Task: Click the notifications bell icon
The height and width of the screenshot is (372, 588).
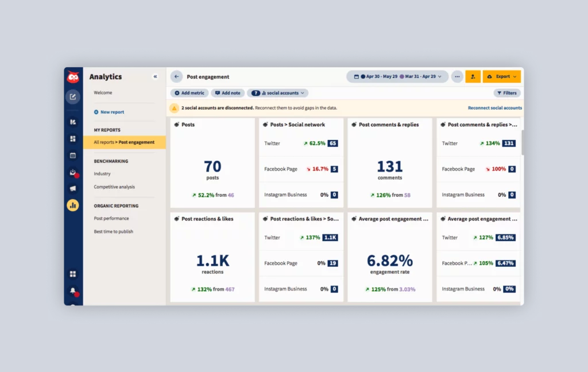Action: coord(73,291)
